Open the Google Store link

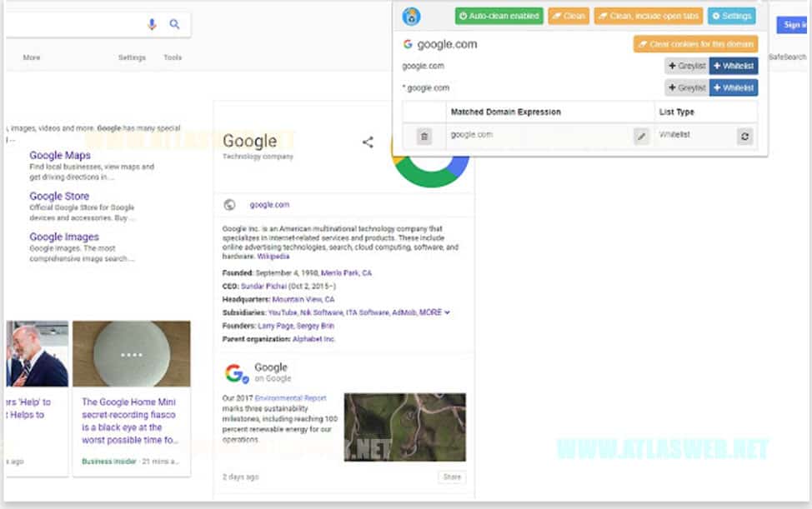[59, 196]
